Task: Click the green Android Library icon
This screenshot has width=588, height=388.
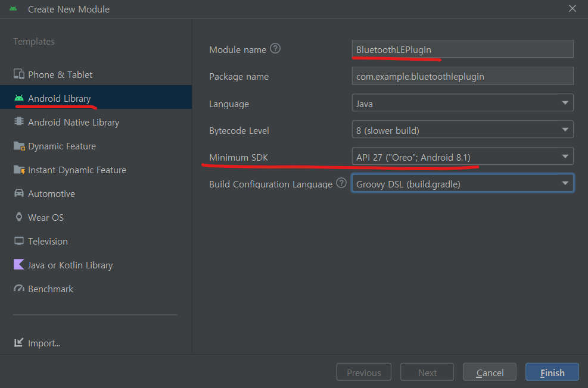Action: pyautogui.click(x=18, y=98)
